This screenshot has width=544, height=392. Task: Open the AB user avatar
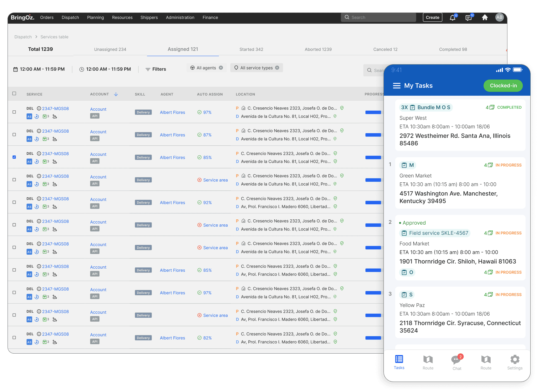(500, 17)
